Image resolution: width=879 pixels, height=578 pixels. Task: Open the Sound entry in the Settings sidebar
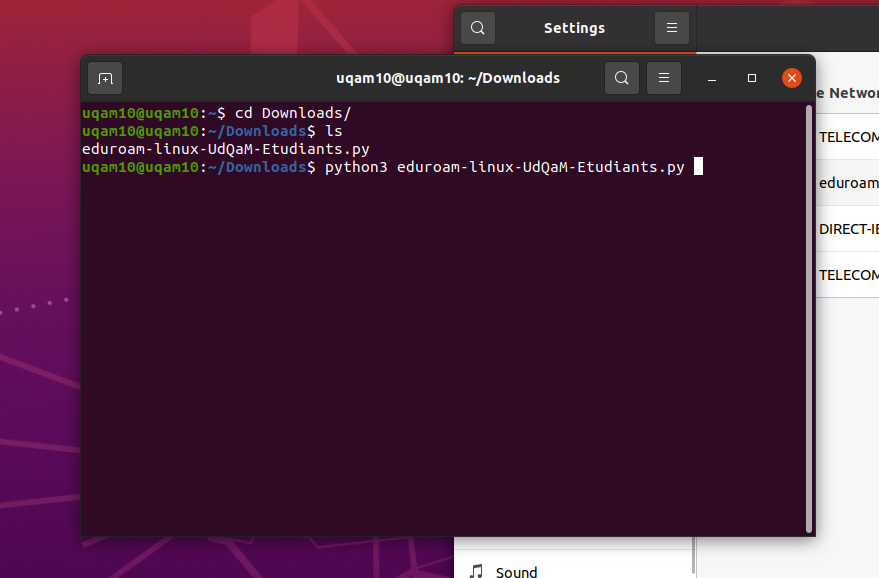click(x=573, y=565)
